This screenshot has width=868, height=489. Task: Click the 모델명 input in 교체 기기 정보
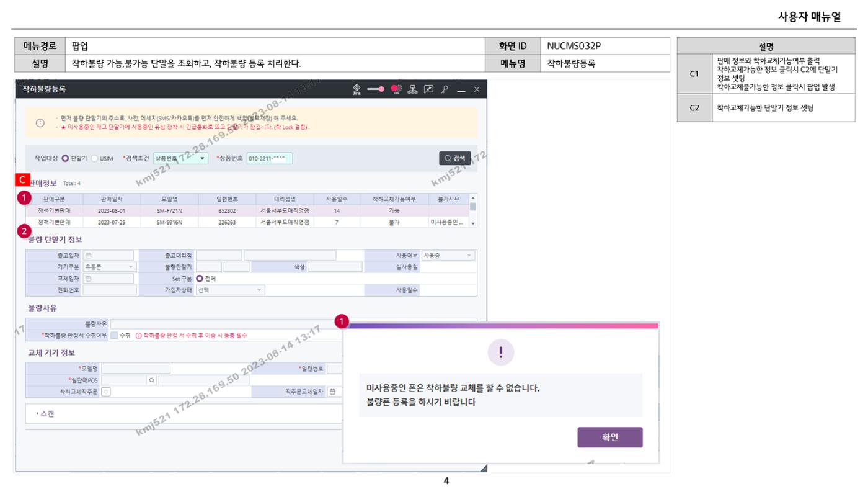(x=136, y=369)
